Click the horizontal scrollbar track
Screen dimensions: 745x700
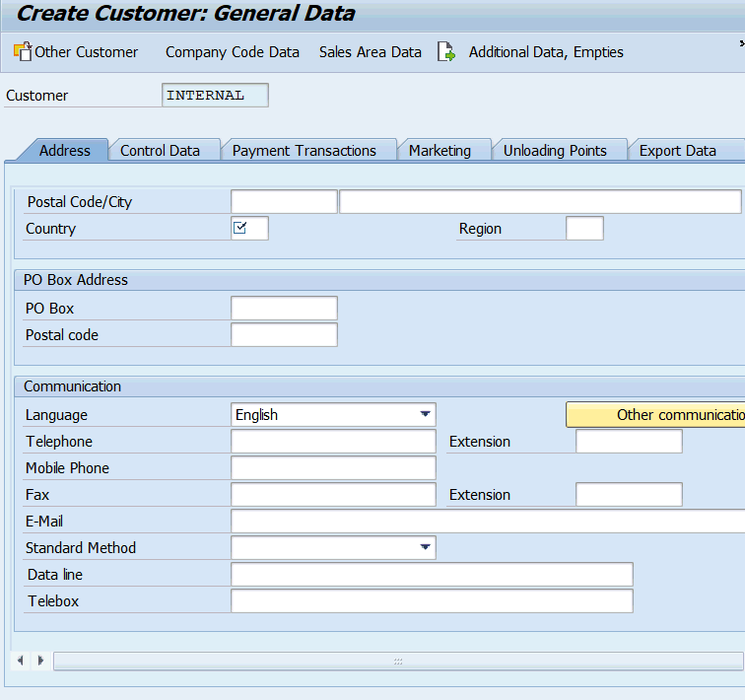point(398,661)
